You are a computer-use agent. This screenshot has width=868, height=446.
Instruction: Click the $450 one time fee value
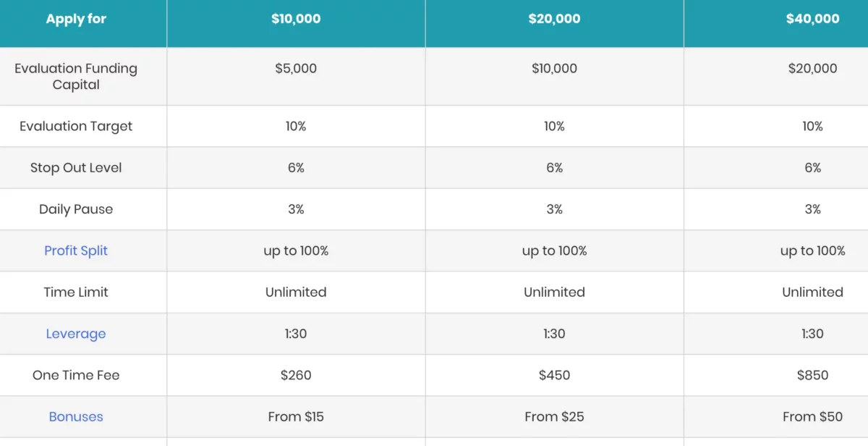pos(554,375)
